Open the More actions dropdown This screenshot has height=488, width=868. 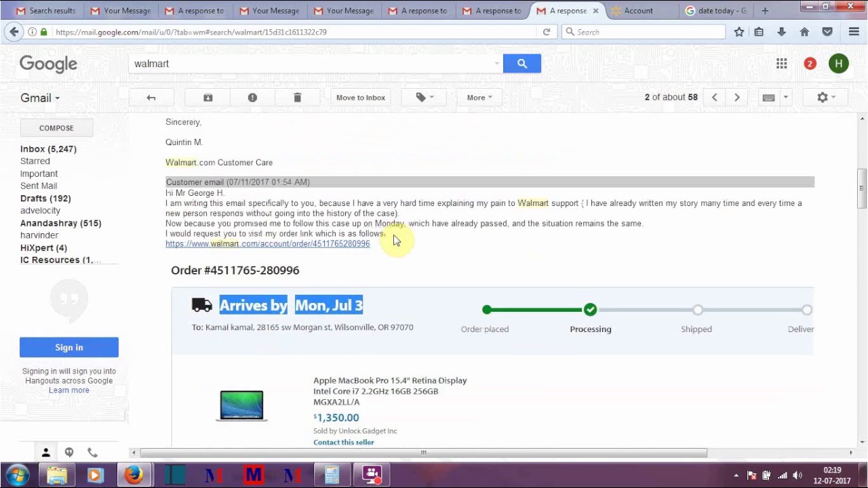(x=479, y=98)
